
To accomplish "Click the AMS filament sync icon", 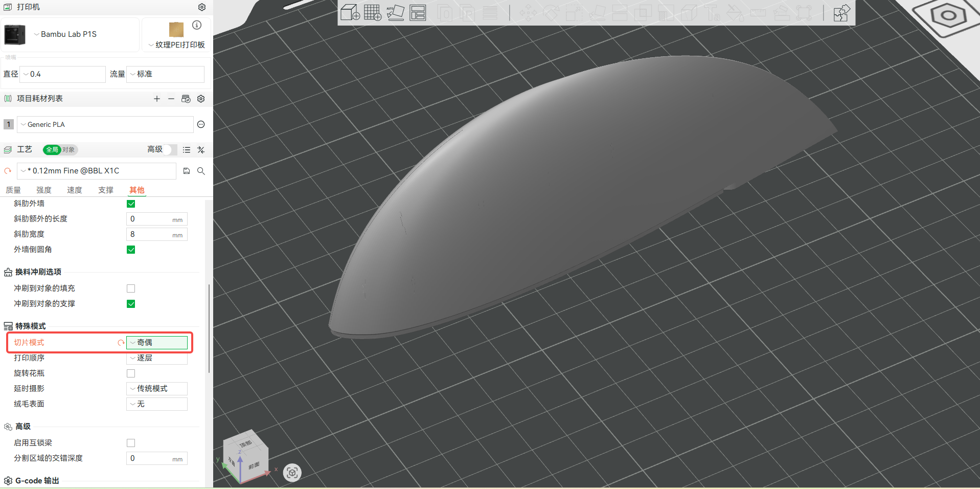I will pos(186,99).
